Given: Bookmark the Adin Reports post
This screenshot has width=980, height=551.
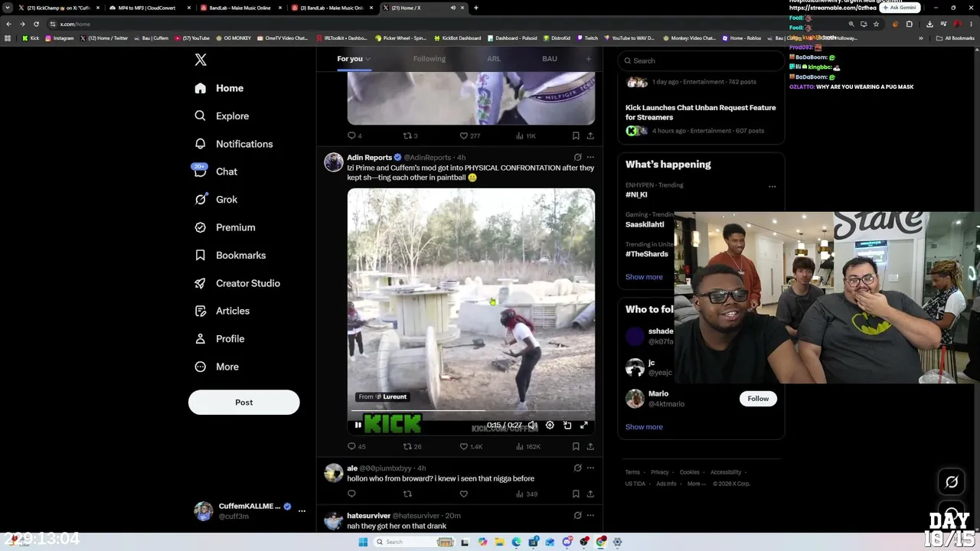Looking at the screenshot, I should pyautogui.click(x=576, y=446).
